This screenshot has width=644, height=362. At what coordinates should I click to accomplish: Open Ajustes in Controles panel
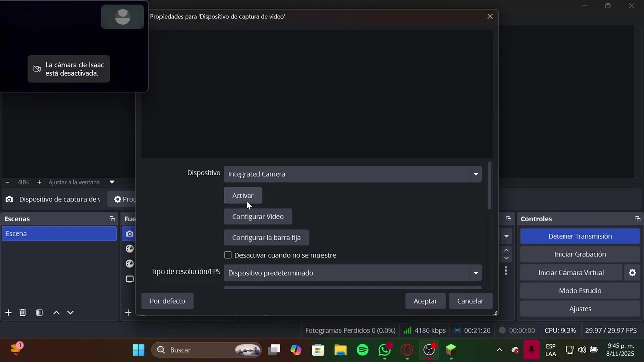[580, 309]
